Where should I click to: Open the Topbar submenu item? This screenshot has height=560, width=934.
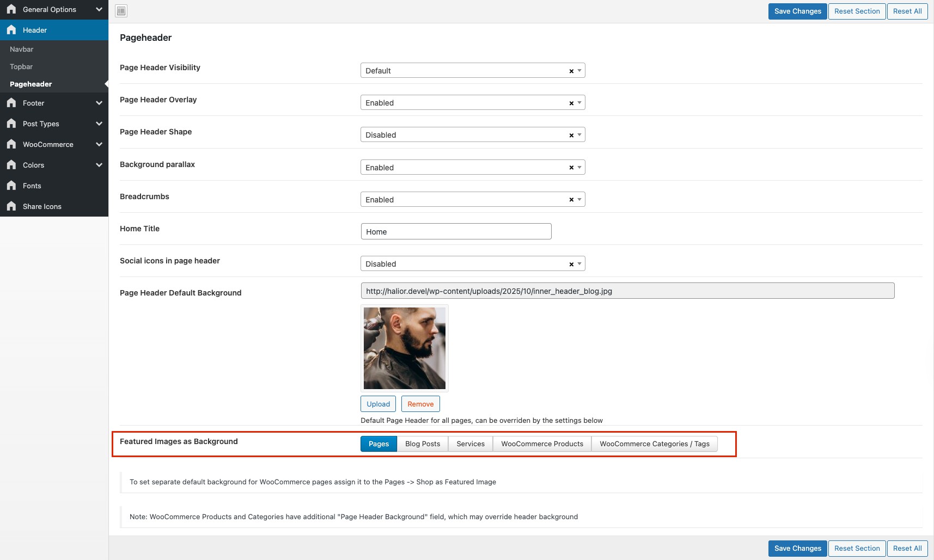(21, 66)
